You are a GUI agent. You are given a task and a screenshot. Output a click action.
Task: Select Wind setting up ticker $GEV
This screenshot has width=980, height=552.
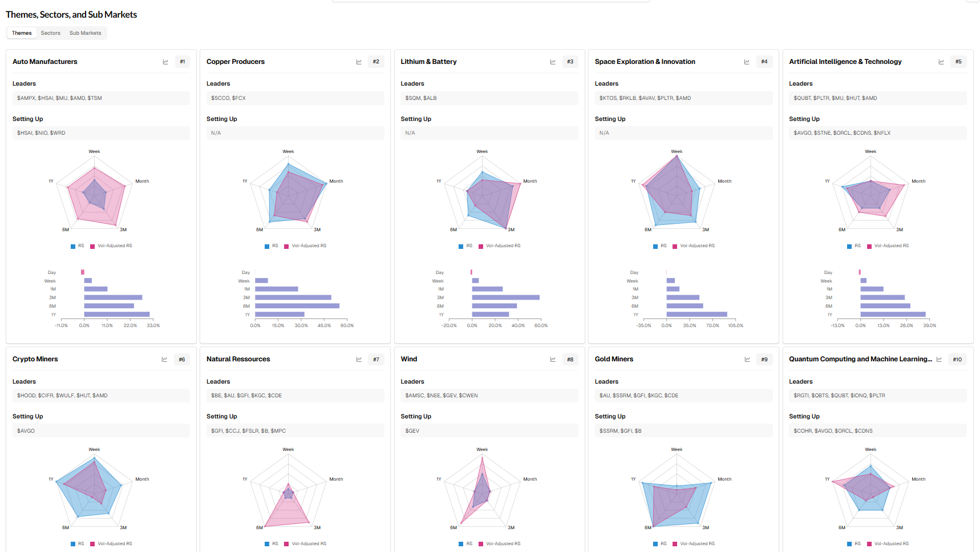[489, 431]
